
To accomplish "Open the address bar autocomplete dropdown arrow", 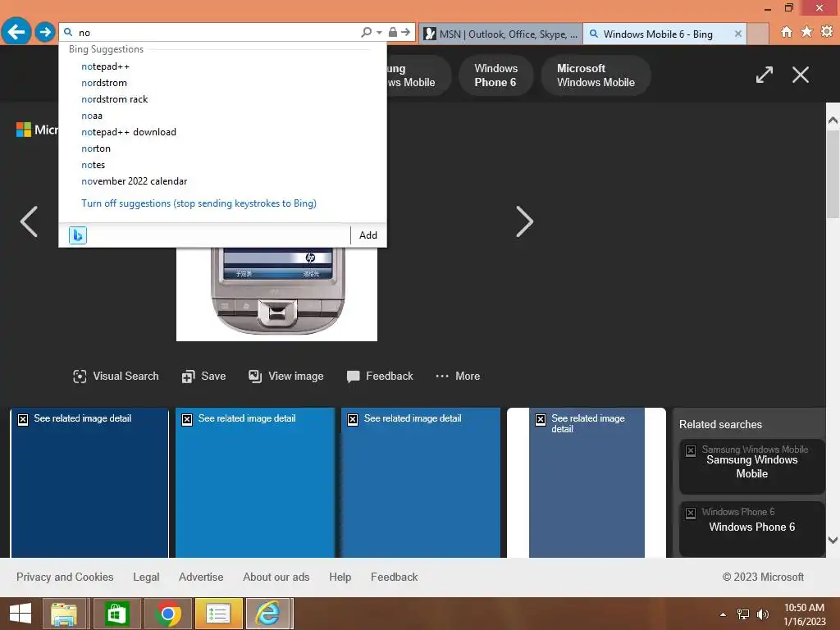I will pyautogui.click(x=379, y=32).
